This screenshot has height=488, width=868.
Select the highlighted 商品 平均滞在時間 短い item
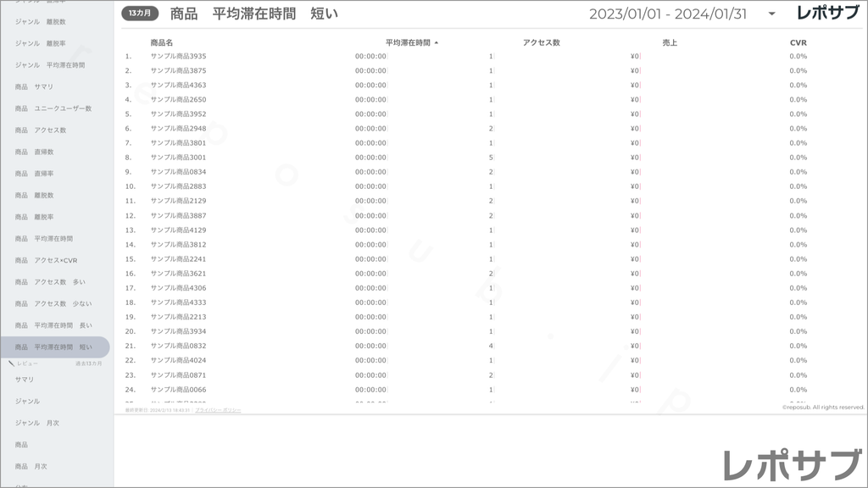coord(55,347)
